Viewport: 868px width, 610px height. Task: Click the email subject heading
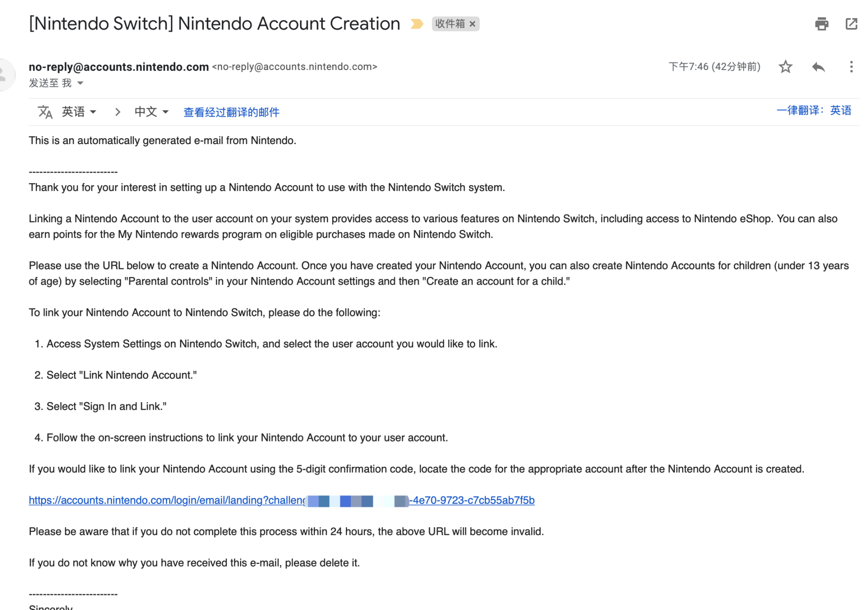coord(214,23)
